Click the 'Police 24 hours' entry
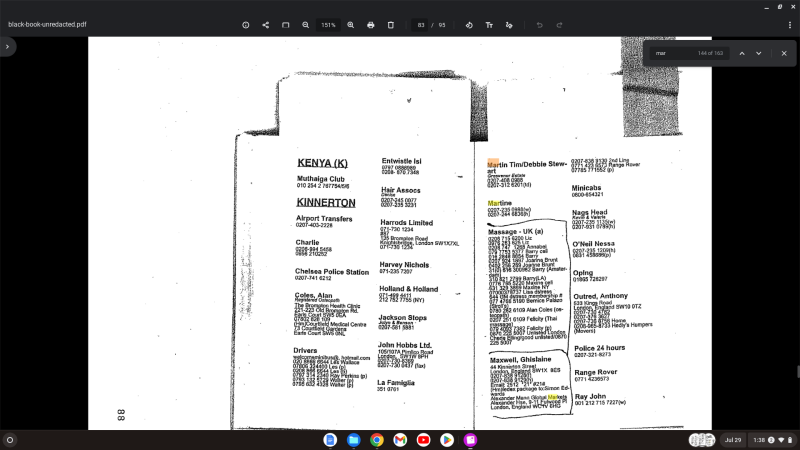800x450 pixels. (599, 347)
